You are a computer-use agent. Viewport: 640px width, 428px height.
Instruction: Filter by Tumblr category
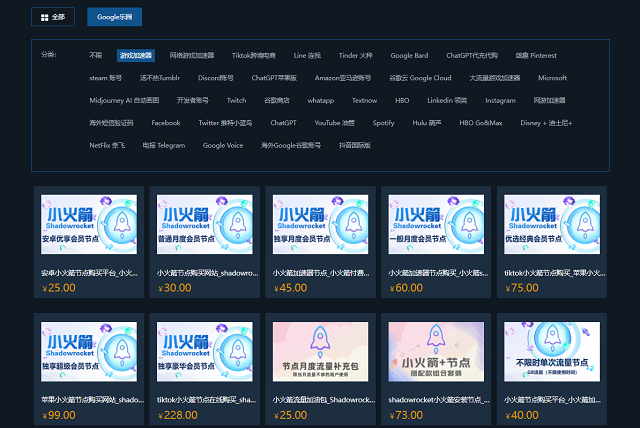[160, 78]
